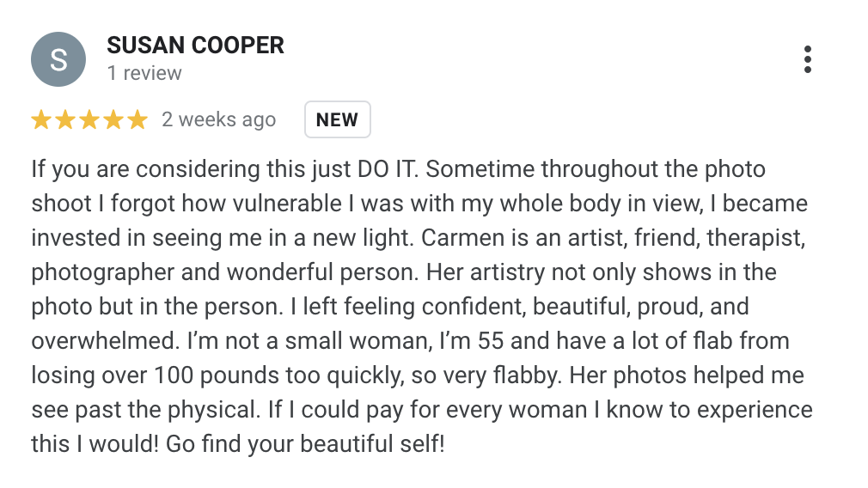
Task: Click the first gold rating star
Action: tap(41, 119)
